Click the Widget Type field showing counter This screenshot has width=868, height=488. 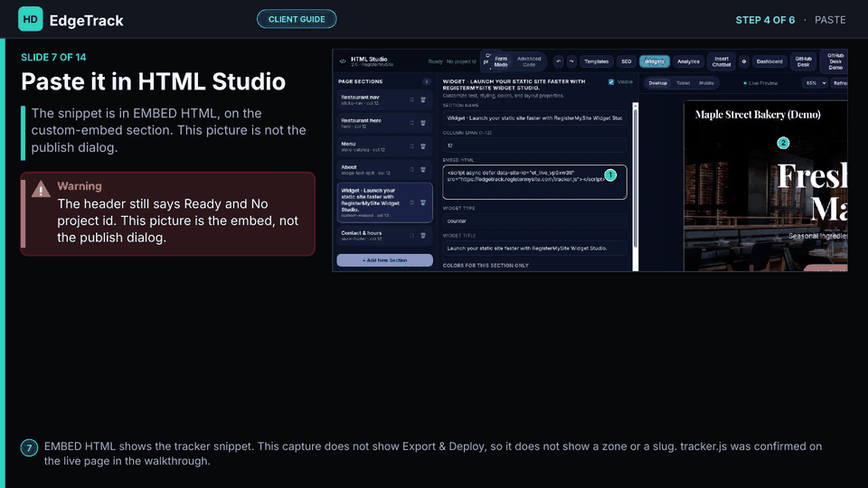[534, 221]
